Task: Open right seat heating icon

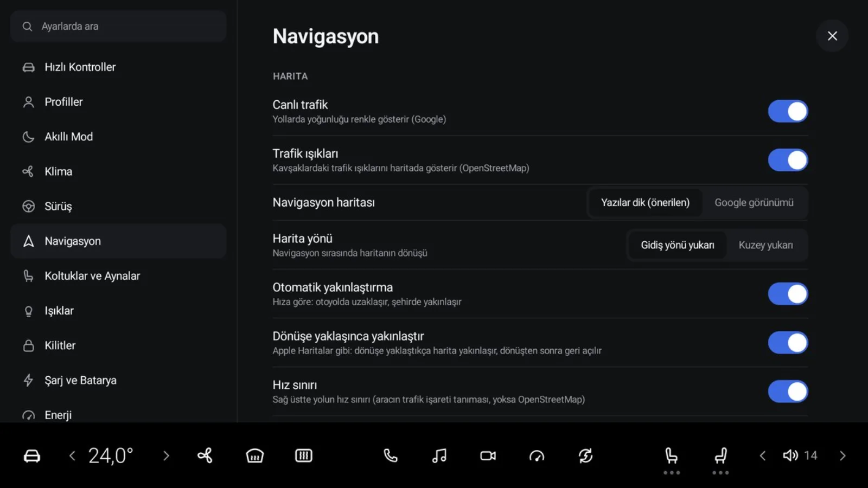Action: coord(720,455)
